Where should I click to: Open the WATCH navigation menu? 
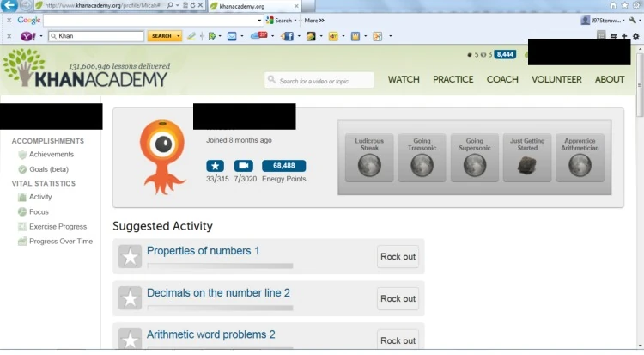click(x=404, y=79)
